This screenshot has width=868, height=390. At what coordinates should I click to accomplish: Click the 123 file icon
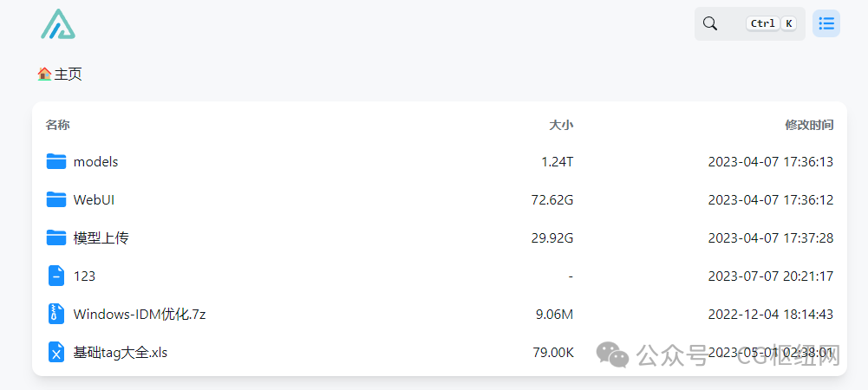pyautogui.click(x=56, y=276)
